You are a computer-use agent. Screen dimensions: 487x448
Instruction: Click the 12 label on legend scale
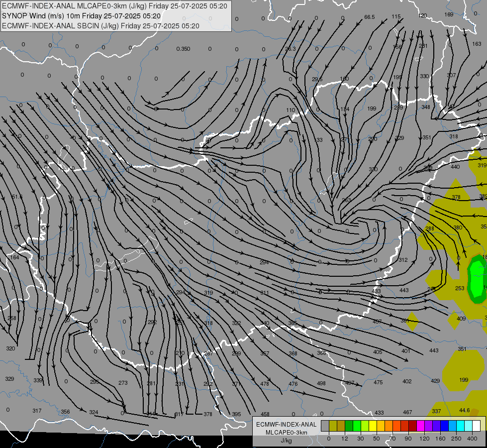[345, 439]
